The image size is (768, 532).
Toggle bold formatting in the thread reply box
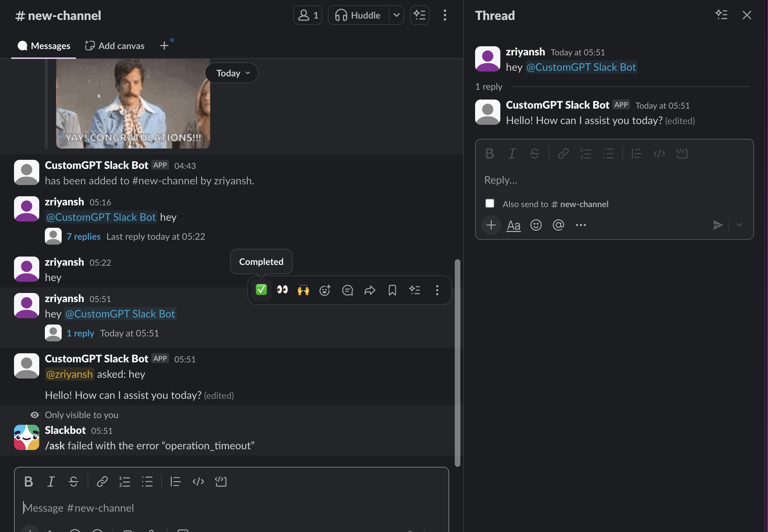[489, 154]
